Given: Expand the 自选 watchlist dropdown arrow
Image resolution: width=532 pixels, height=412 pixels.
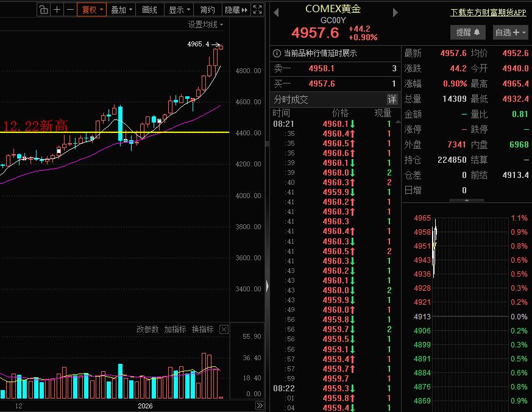Looking at the screenshot, I should tap(524, 32).
